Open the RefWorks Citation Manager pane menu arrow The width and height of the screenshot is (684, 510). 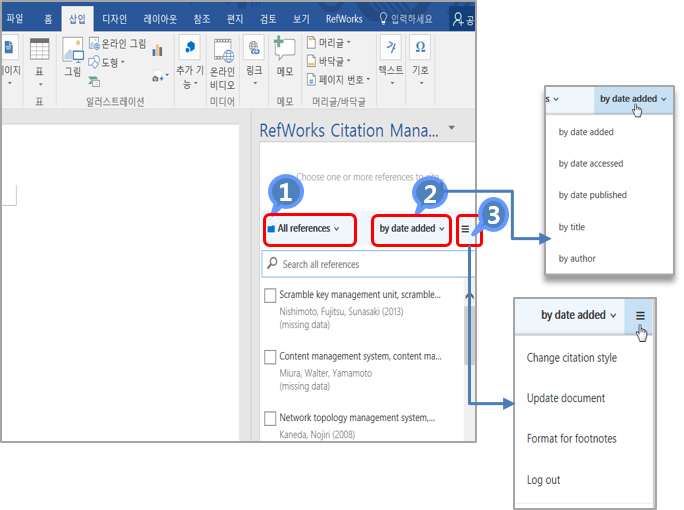point(452,128)
